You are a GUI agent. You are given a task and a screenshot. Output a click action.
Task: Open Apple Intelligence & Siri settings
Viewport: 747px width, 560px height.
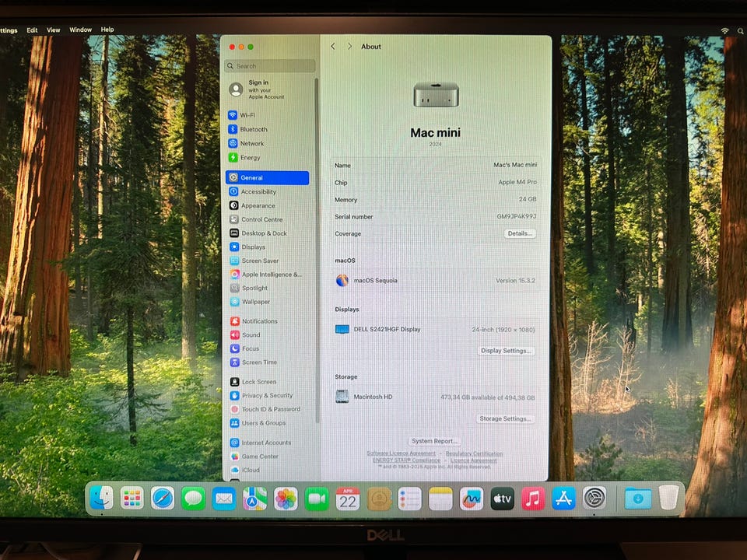[x=267, y=275]
